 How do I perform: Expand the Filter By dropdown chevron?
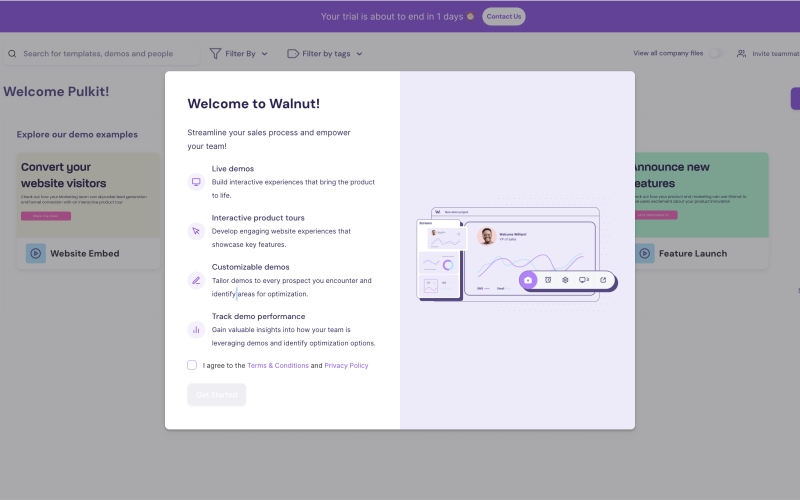[264, 54]
